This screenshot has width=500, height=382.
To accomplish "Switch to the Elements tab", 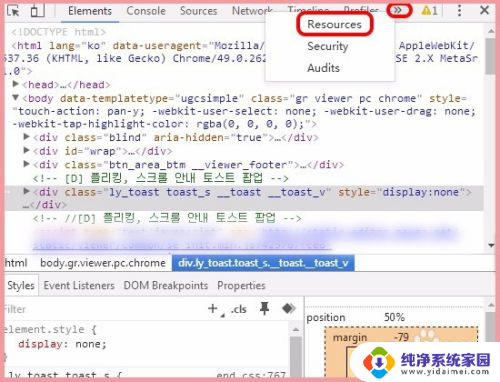I will coord(90,11).
